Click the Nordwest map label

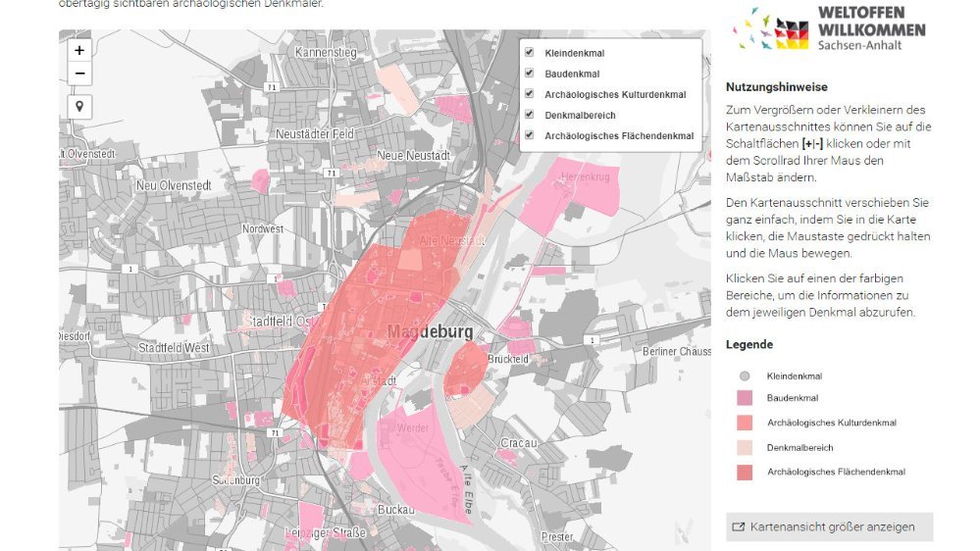[263, 229]
